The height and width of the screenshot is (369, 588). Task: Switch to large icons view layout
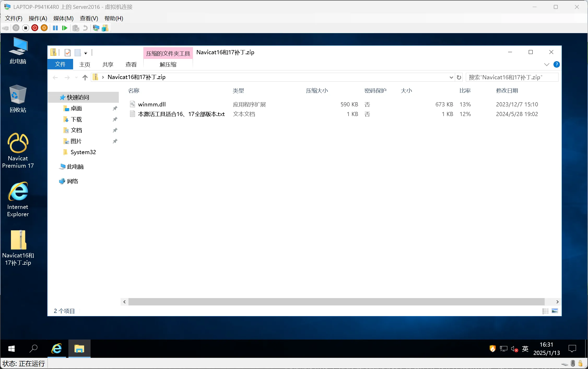555,311
